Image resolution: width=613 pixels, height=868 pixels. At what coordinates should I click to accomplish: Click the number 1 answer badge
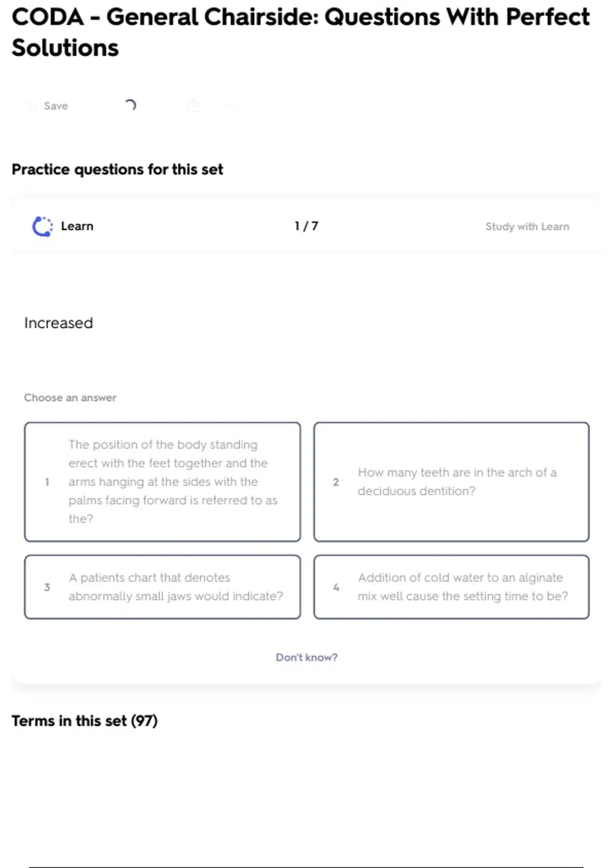tap(47, 482)
